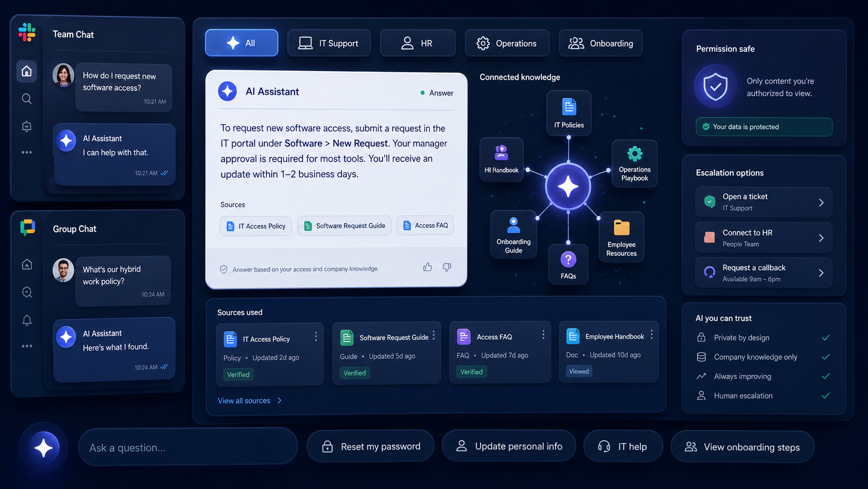The height and width of the screenshot is (489, 868).
Task: Open the man's avatar in Group Chat
Action: [x=63, y=270]
